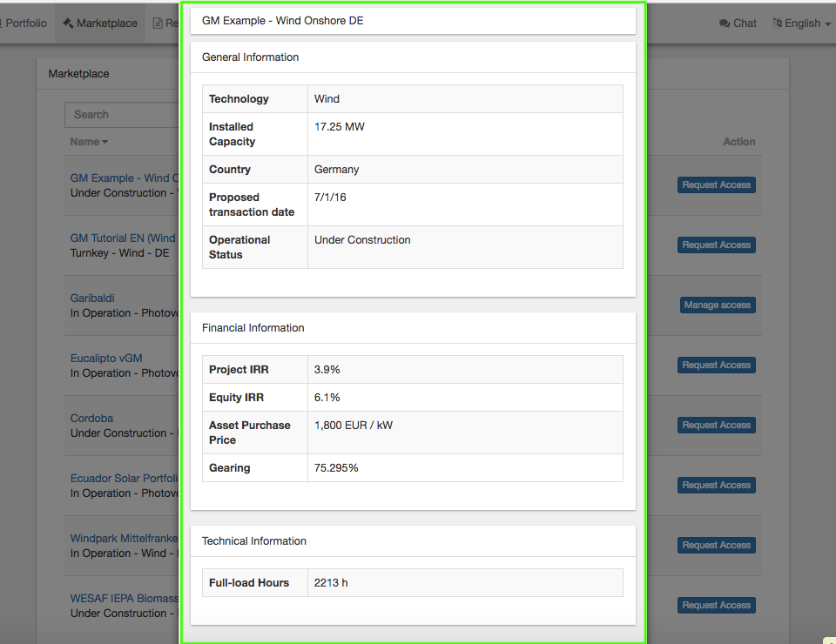Image resolution: width=836 pixels, height=644 pixels.
Task: Open the Garibaldi project link
Action: coord(92,298)
